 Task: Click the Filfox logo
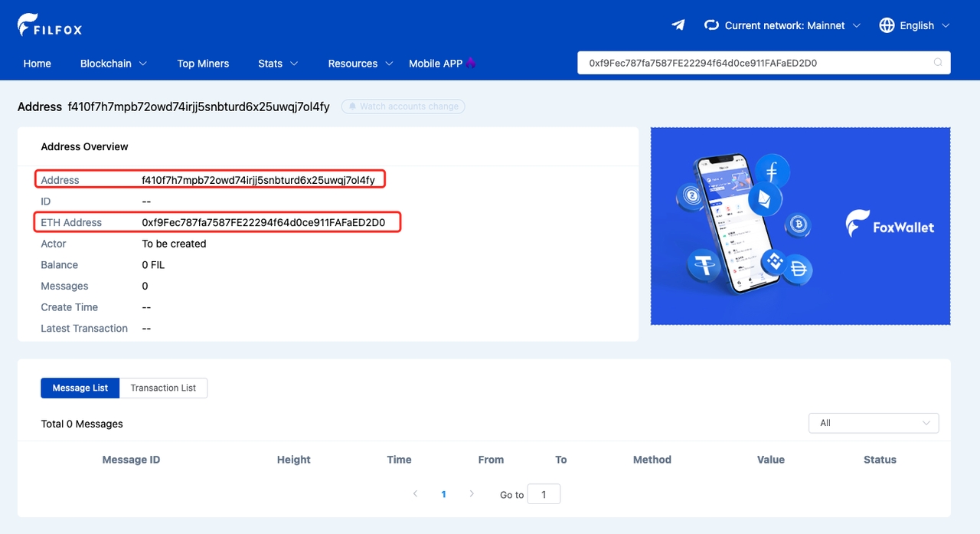pyautogui.click(x=50, y=25)
